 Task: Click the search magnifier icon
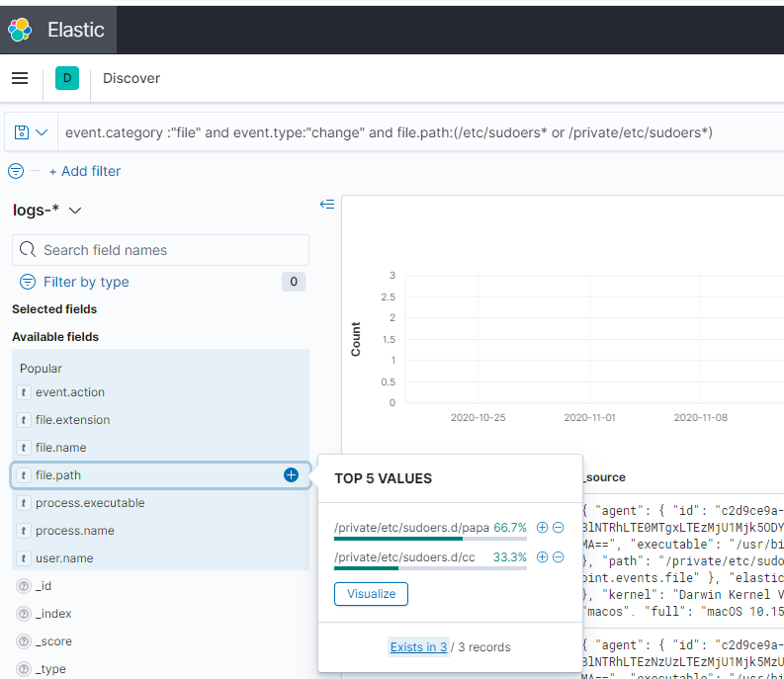click(x=28, y=249)
